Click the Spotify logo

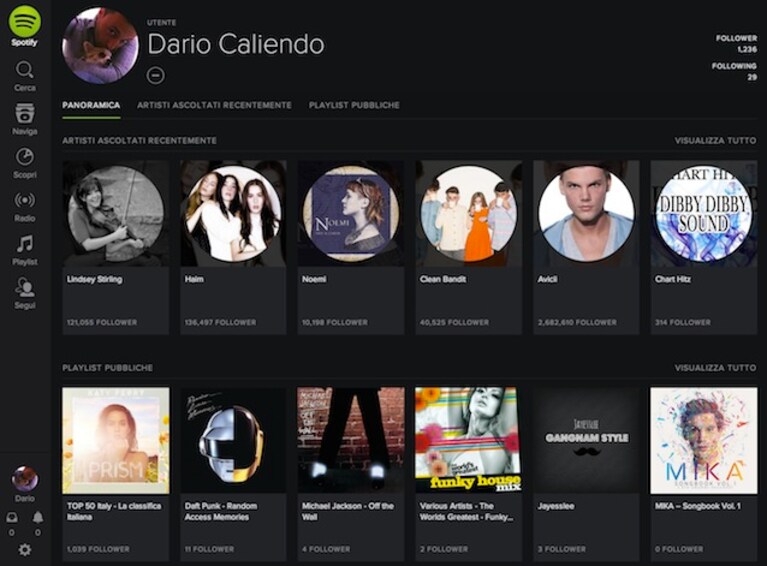point(24,21)
